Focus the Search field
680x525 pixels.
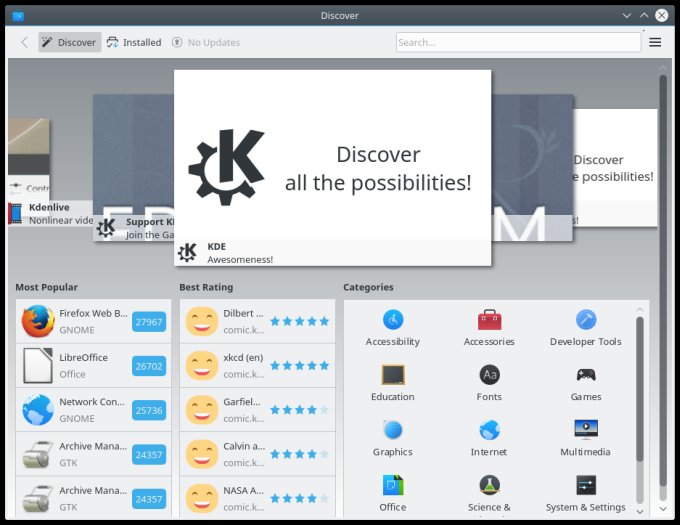[x=518, y=42]
